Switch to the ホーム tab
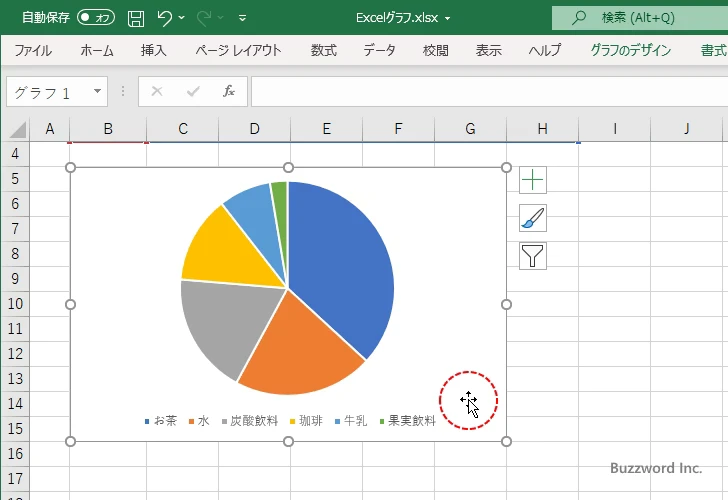728x500 pixels. (97, 50)
